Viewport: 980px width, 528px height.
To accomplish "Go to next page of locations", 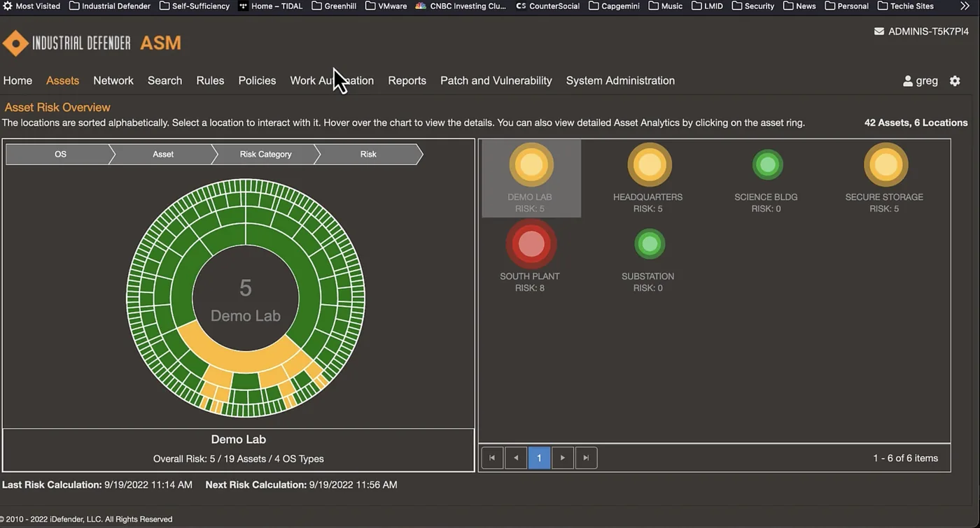I will (x=562, y=458).
